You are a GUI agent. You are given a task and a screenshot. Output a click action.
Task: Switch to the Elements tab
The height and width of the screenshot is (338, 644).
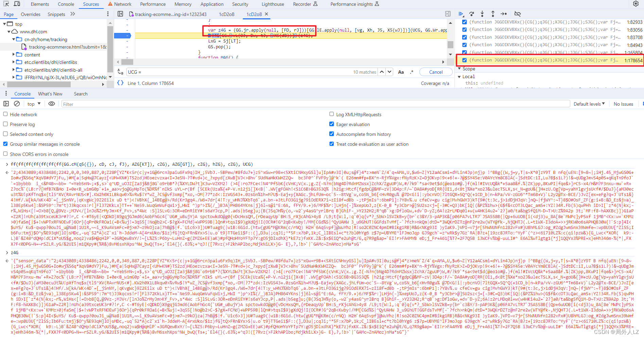click(40, 4)
